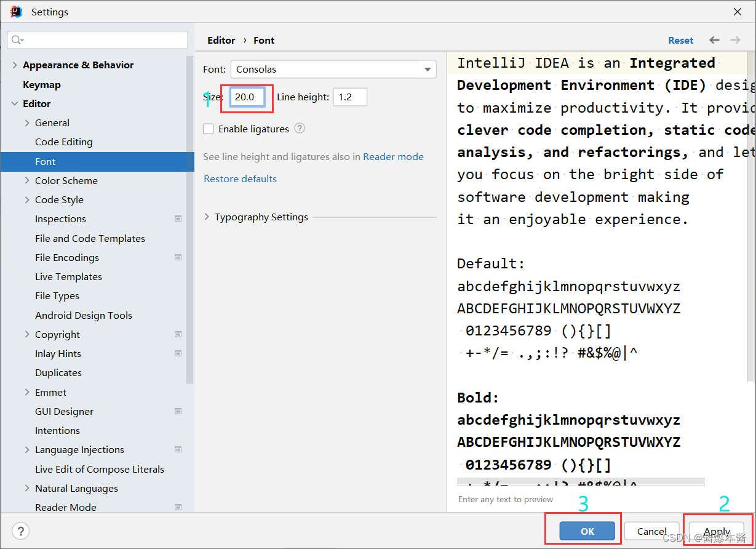The width and height of the screenshot is (756, 549).
Task: Expand Typography Settings section
Action: pyautogui.click(x=207, y=217)
